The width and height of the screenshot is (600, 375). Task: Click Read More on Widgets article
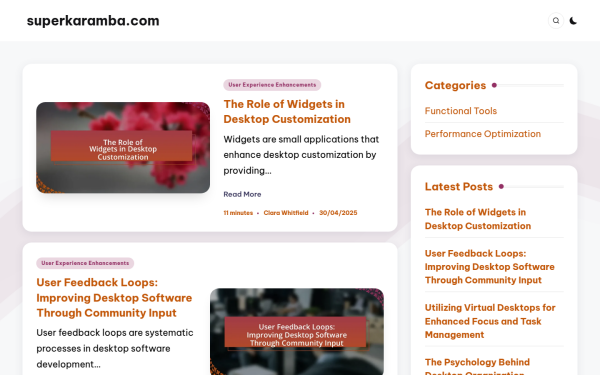tap(242, 194)
